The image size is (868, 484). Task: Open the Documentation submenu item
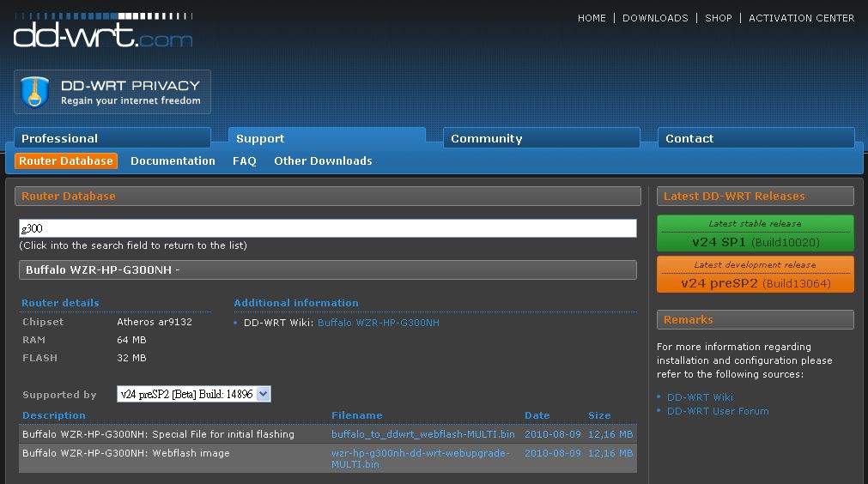(173, 161)
